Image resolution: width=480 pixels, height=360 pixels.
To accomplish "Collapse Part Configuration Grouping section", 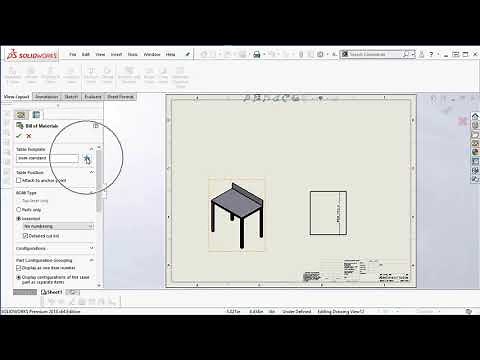I will pos(91,260).
